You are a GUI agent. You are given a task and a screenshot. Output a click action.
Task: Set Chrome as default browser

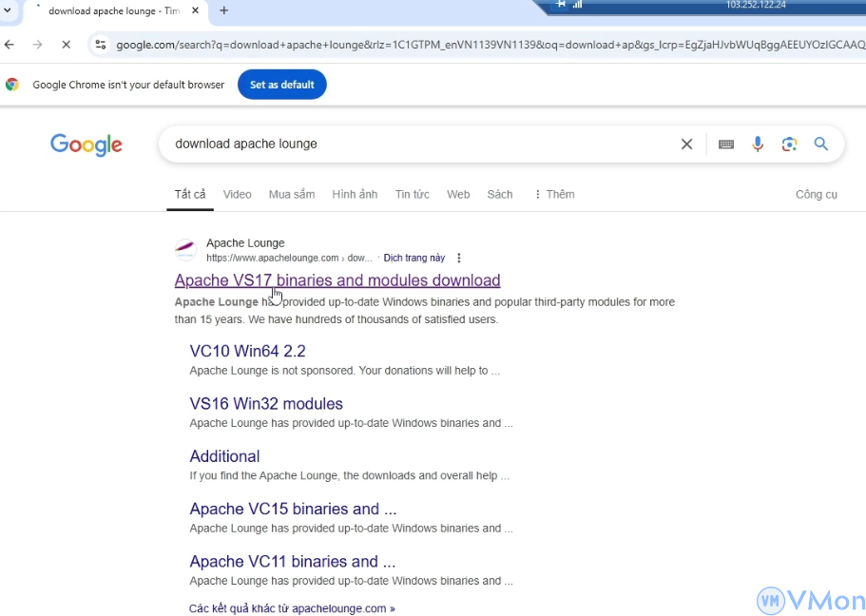[x=281, y=85]
